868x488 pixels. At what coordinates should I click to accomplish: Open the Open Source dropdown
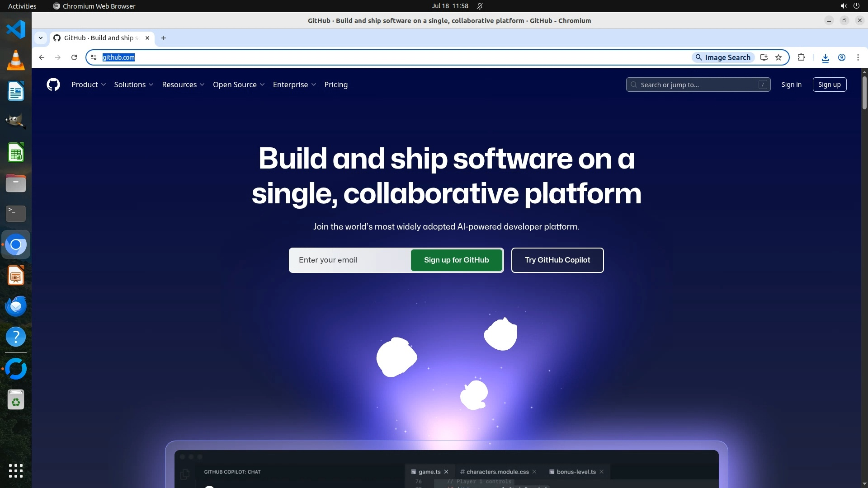point(238,84)
